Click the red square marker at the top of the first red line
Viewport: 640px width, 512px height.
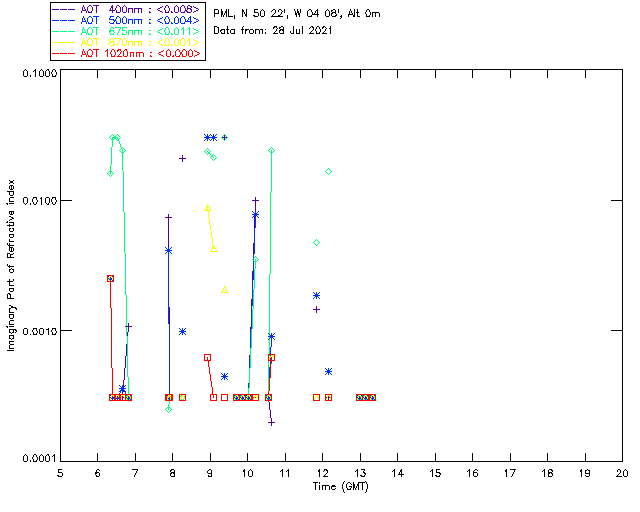click(110, 278)
